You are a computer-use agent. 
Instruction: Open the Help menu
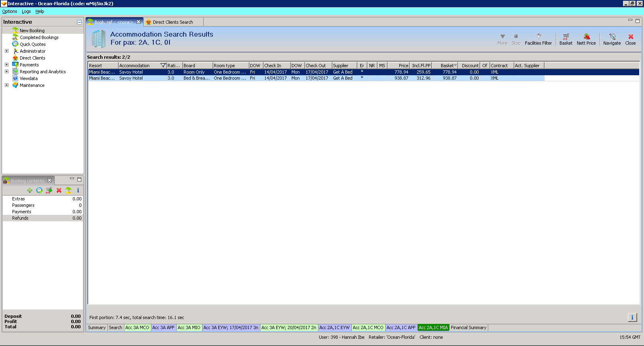(40, 12)
